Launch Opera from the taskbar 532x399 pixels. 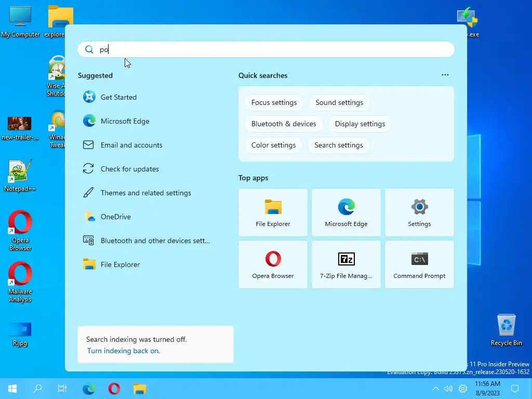click(x=114, y=389)
